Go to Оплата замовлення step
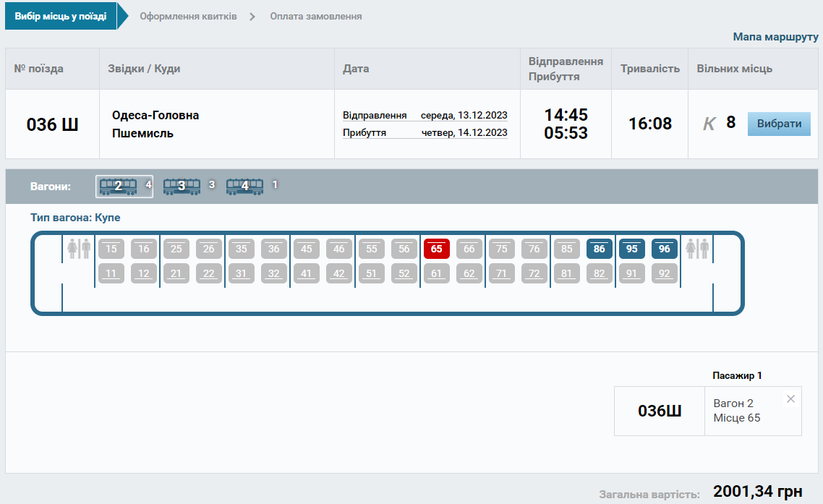The height and width of the screenshot is (504, 823). point(316,16)
